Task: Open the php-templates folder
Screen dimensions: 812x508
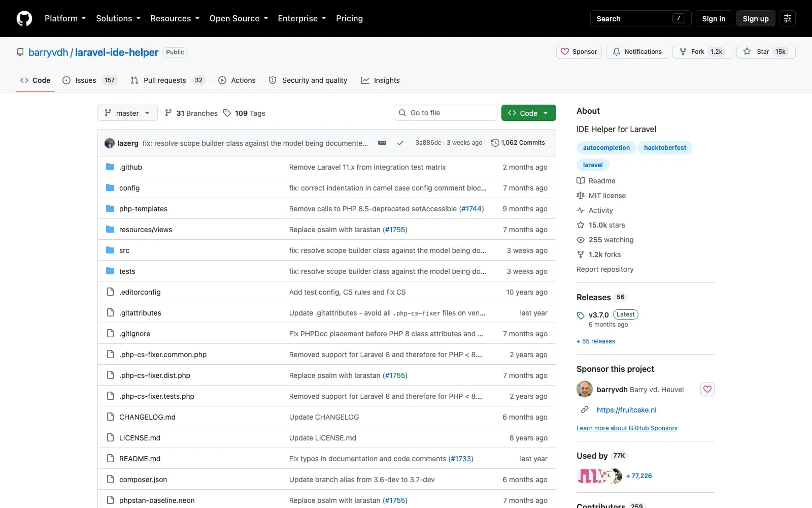Action: coord(143,209)
